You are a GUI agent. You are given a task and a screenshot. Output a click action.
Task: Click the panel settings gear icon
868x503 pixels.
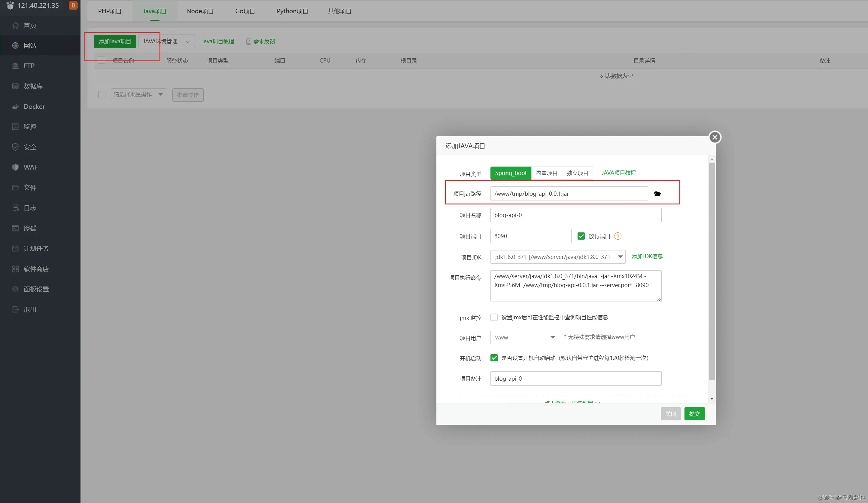15,289
